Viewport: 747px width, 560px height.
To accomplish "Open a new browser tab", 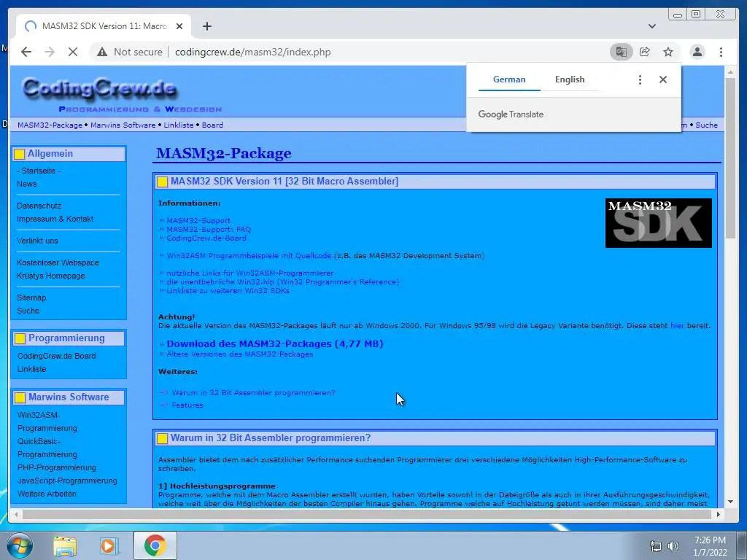I will coord(206,26).
